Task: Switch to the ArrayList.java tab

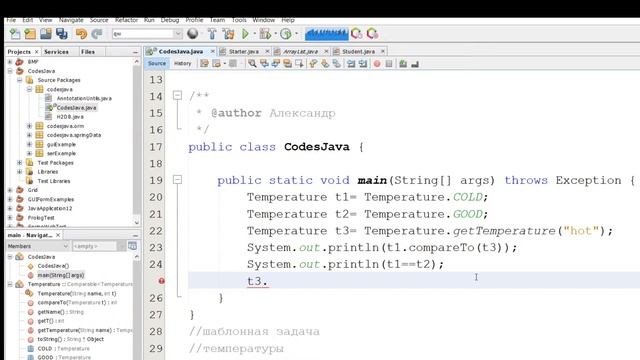Action: [300, 51]
